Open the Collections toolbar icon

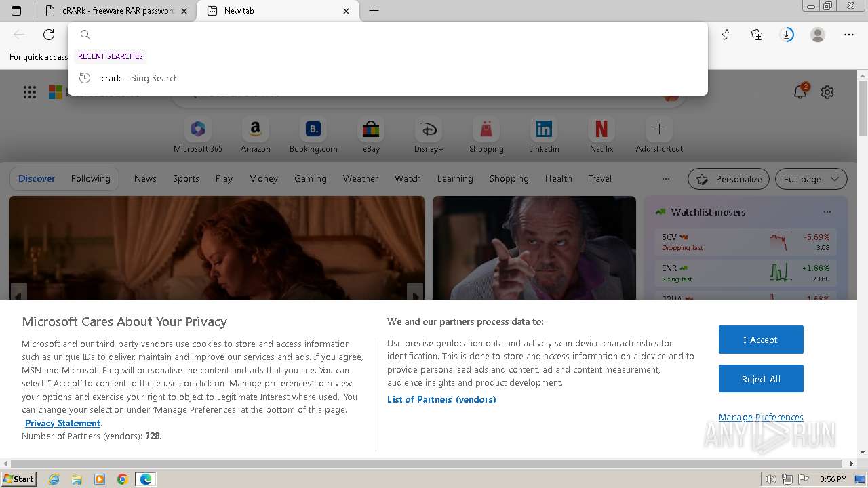click(x=757, y=35)
